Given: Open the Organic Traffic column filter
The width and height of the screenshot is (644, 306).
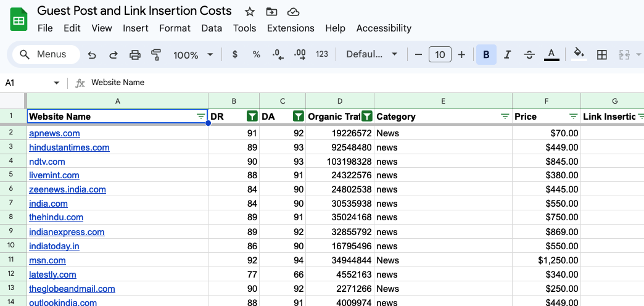Looking at the screenshot, I should [367, 116].
